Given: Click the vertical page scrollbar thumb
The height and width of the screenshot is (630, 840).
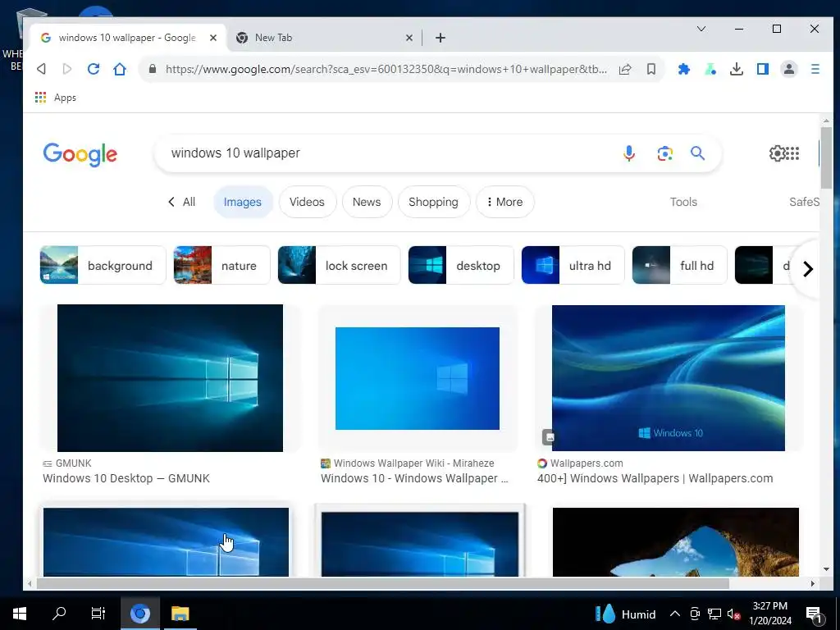Looking at the screenshot, I should coord(825,157).
